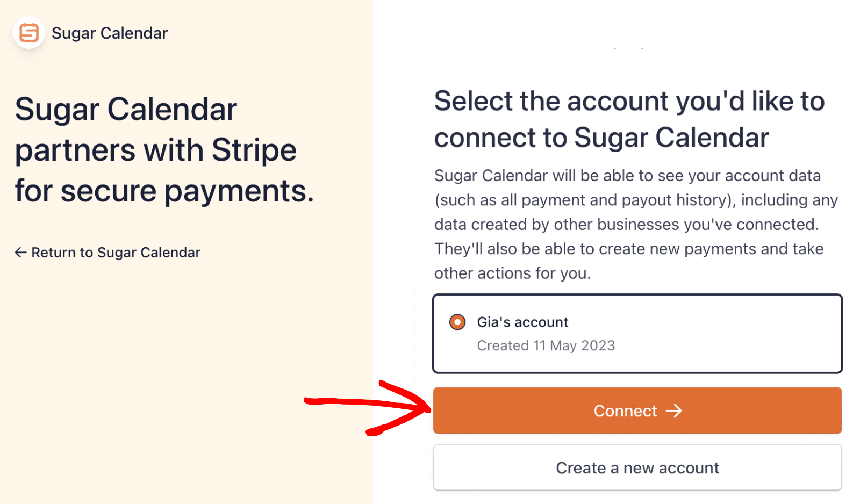Click the Select the account heading
This screenshot has width=860, height=504.
tap(628, 119)
